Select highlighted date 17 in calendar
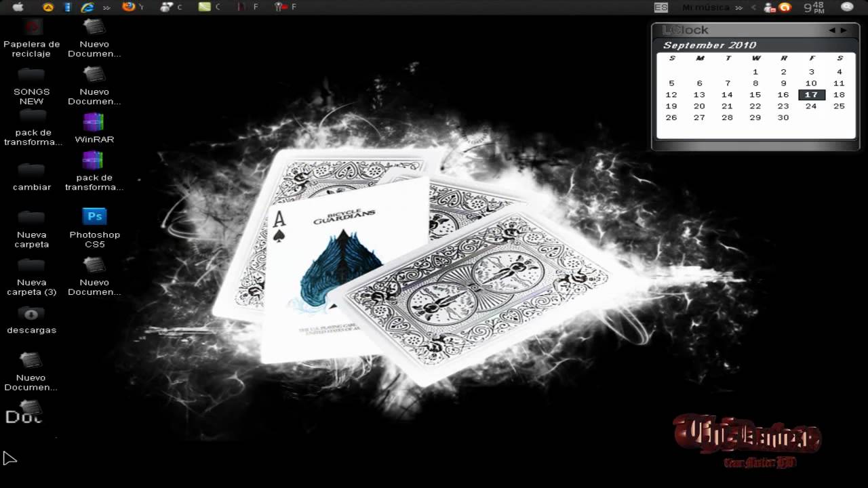868x488 pixels. 812,95
